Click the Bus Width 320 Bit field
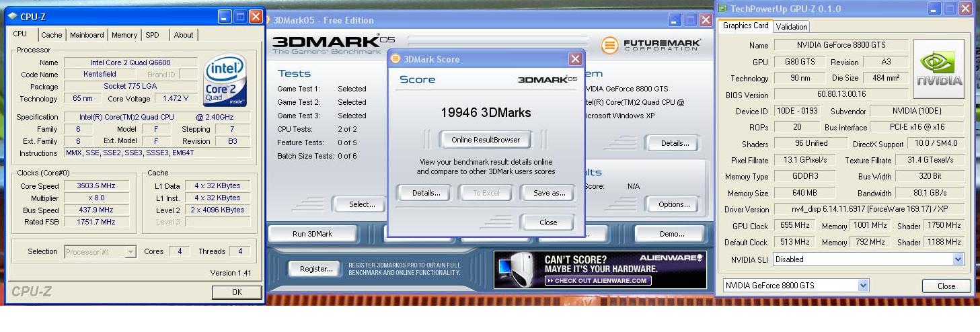The image size is (980, 332). [x=930, y=177]
